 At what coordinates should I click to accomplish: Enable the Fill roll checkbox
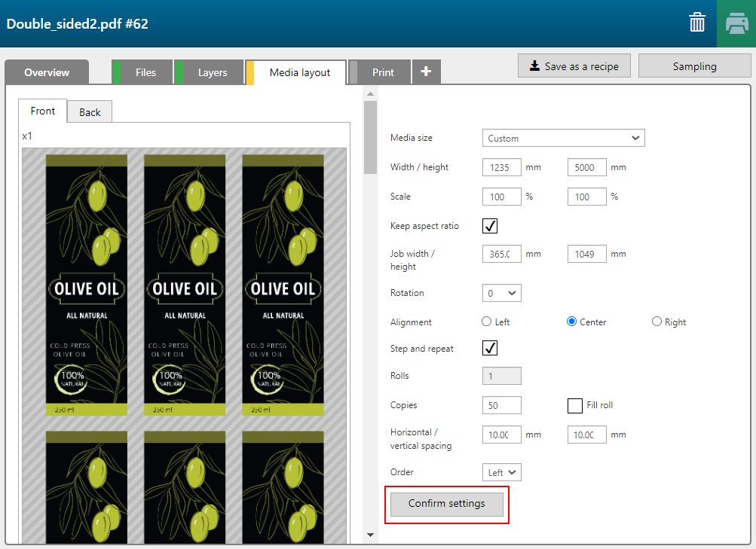pos(574,405)
